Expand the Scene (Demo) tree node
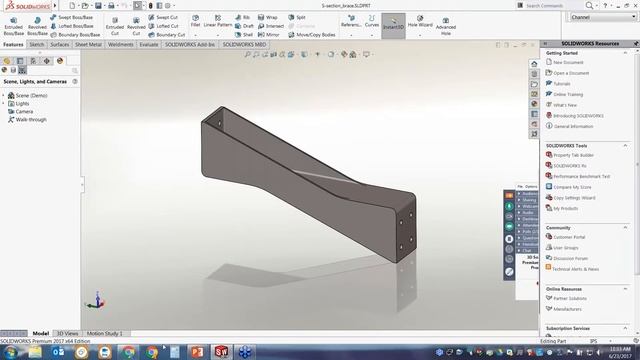 (x=4, y=96)
